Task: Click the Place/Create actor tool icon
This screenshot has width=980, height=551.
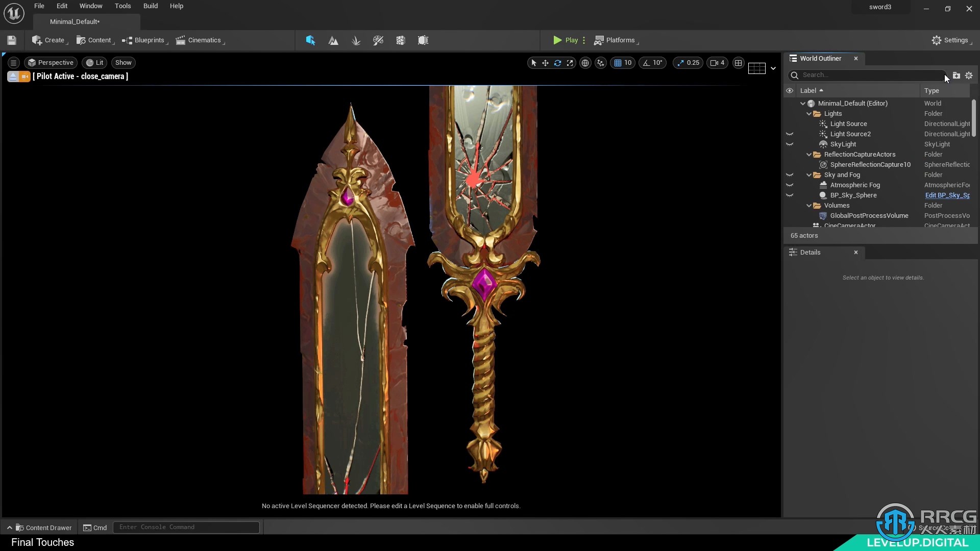Action: click(310, 40)
